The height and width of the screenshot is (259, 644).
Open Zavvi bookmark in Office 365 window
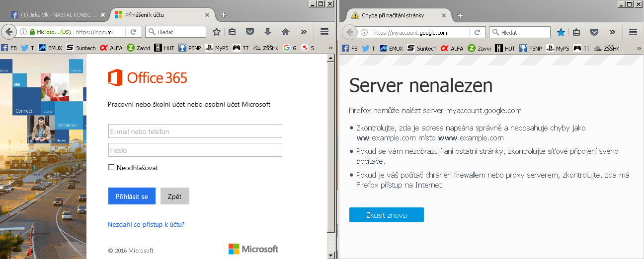point(139,48)
